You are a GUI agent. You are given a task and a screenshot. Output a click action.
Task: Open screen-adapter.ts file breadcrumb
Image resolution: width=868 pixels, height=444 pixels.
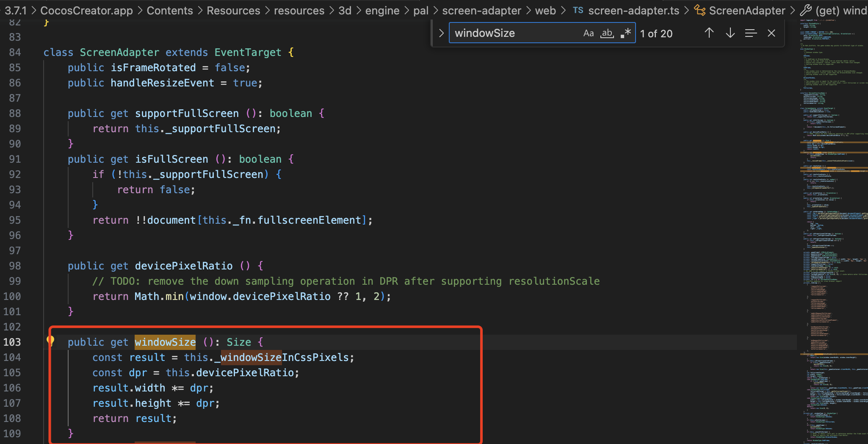[633, 11]
